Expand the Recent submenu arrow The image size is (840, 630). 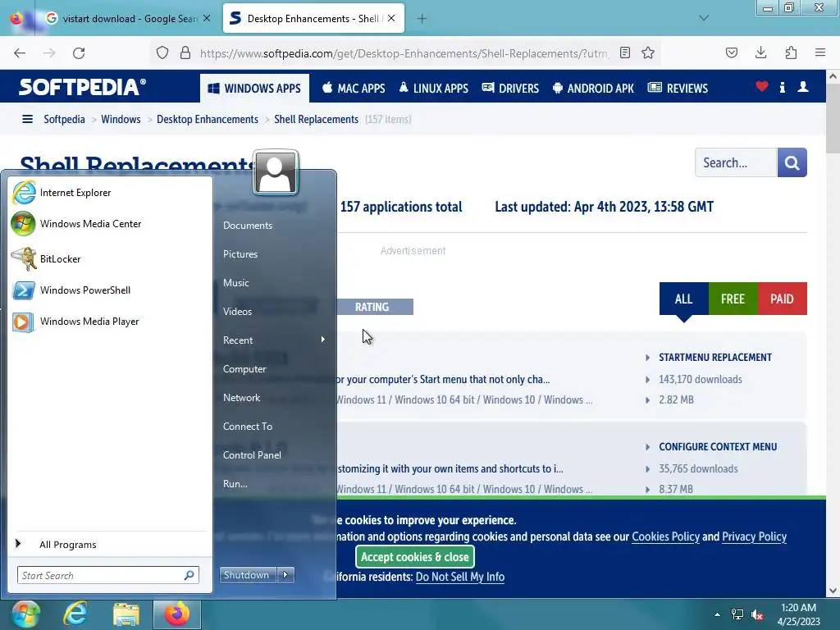coord(323,340)
